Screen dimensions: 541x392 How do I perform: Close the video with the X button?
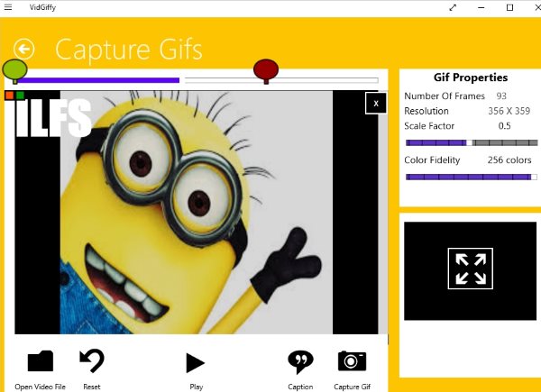pos(376,103)
